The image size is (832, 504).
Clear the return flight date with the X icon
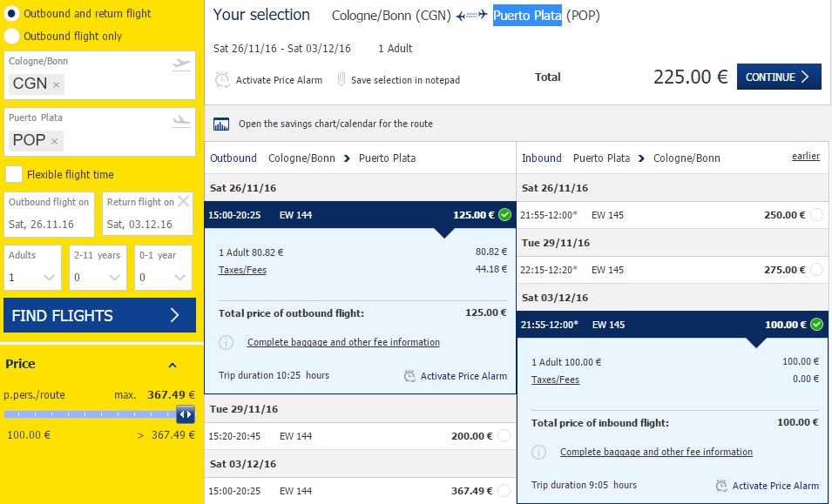(184, 201)
